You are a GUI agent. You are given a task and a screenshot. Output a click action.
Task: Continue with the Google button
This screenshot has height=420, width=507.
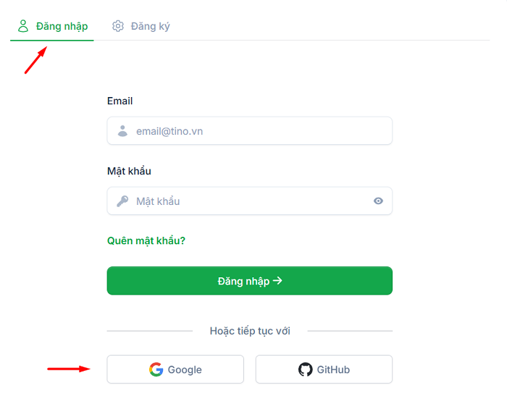tap(175, 369)
